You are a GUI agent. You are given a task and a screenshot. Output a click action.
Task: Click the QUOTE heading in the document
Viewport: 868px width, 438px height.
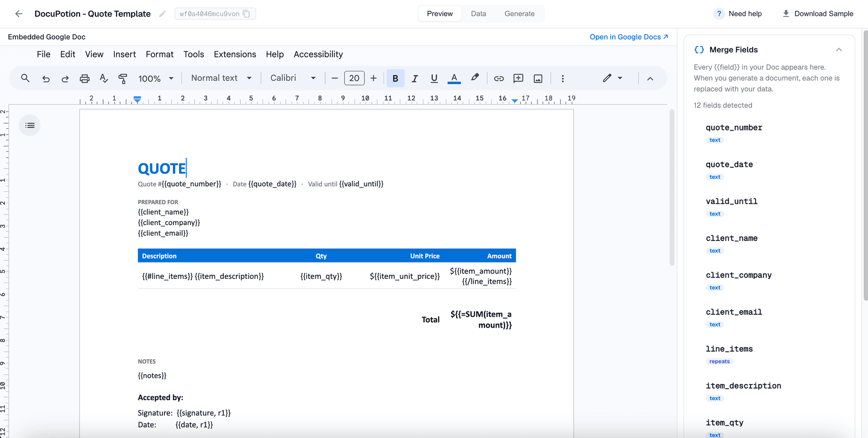pyautogui.click(x=162, y=169)
